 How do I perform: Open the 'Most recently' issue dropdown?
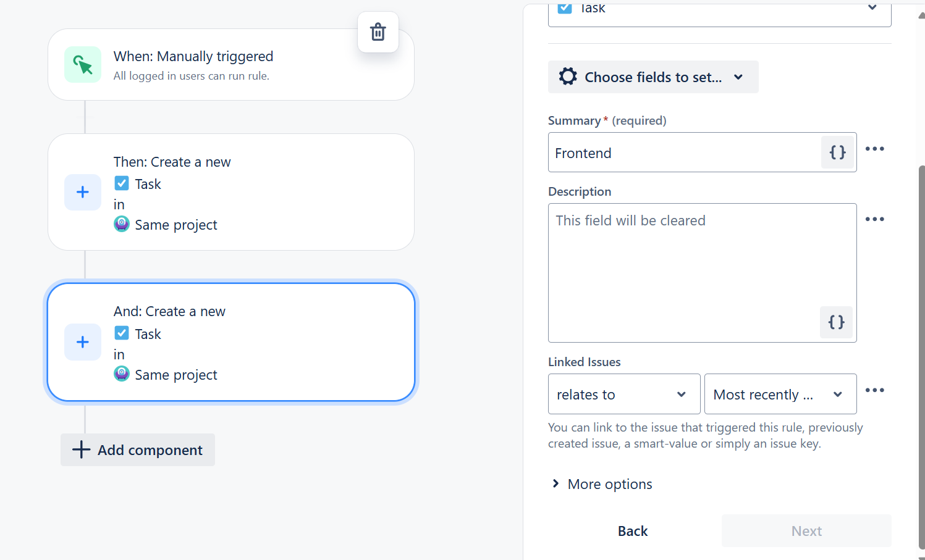pos(780,394)
